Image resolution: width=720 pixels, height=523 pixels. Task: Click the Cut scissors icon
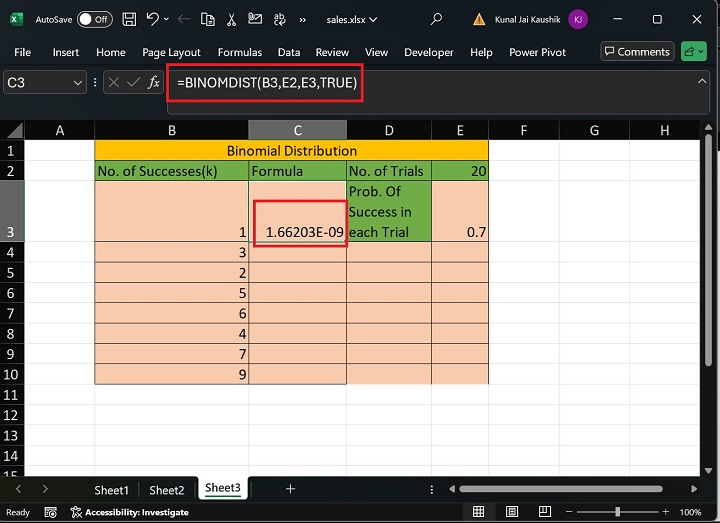coord(231,19)
